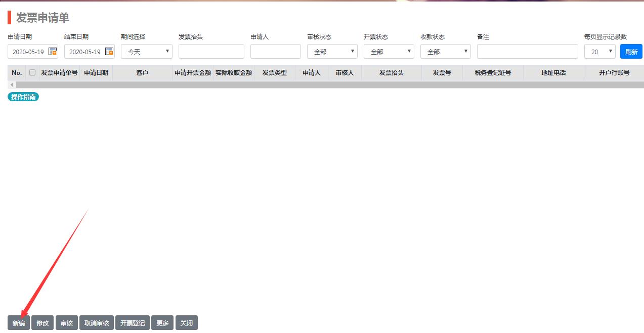Click the 取消审核 button
This screenshot has width=644, height=333.
tap(96, 323)
